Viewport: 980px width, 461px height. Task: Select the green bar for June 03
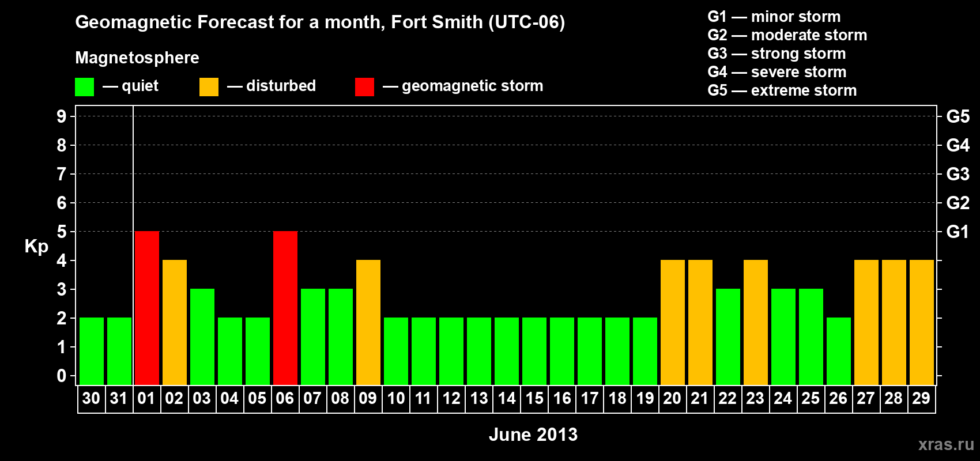[x=202, y=337]
